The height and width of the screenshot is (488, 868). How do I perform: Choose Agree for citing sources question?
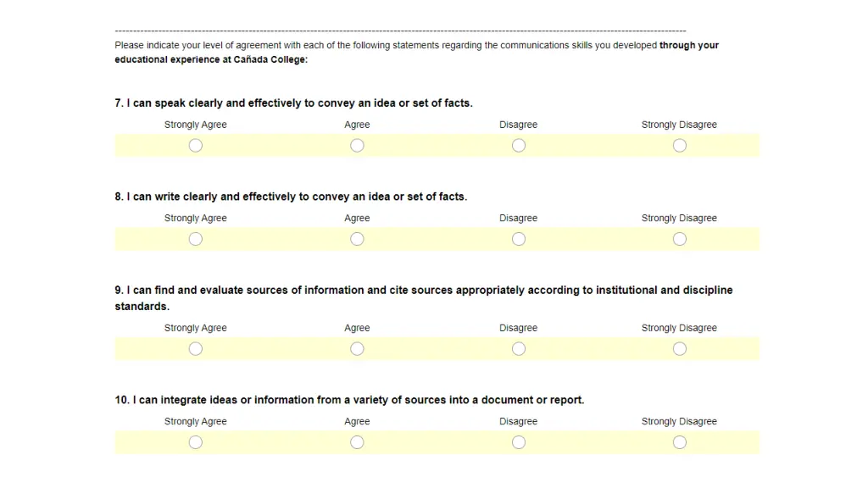357,348
